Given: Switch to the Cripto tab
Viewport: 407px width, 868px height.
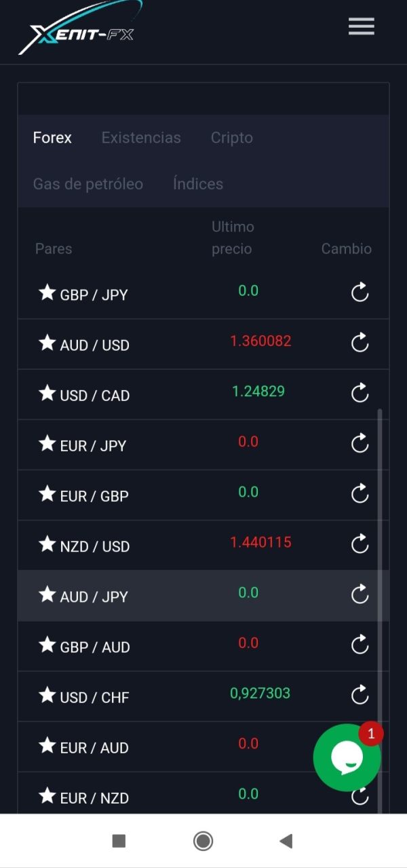Looking at the screenshot, I should [231, 138].
